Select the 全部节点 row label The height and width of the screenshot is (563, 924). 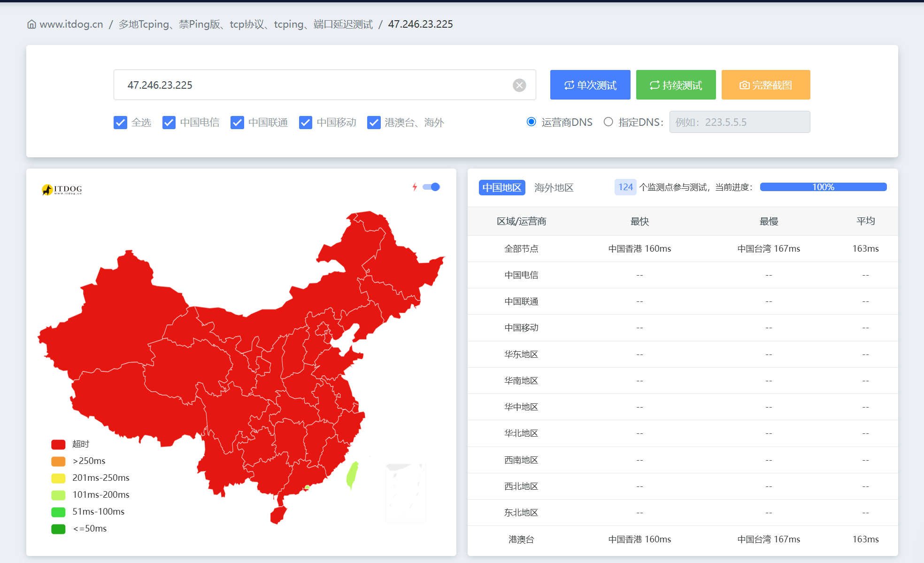(521, 249)
